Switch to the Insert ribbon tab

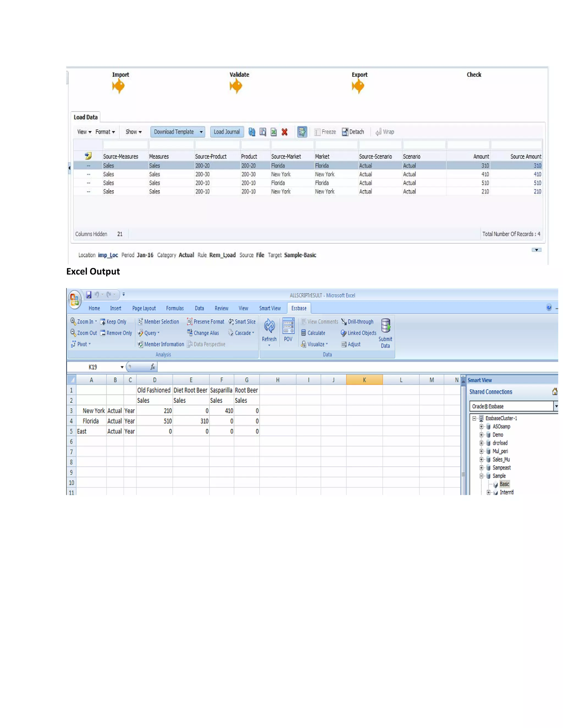(115, 308)
